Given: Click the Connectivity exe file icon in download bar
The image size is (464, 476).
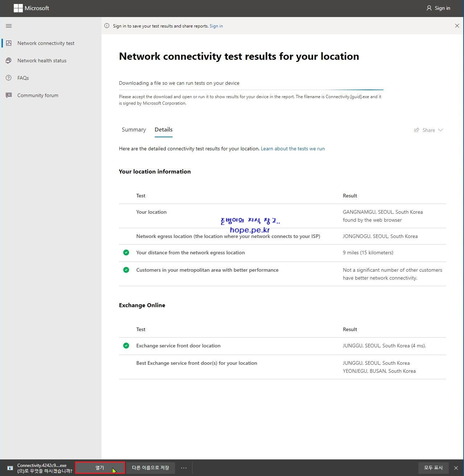Looking at the screenshot, I should coord(10,468).
